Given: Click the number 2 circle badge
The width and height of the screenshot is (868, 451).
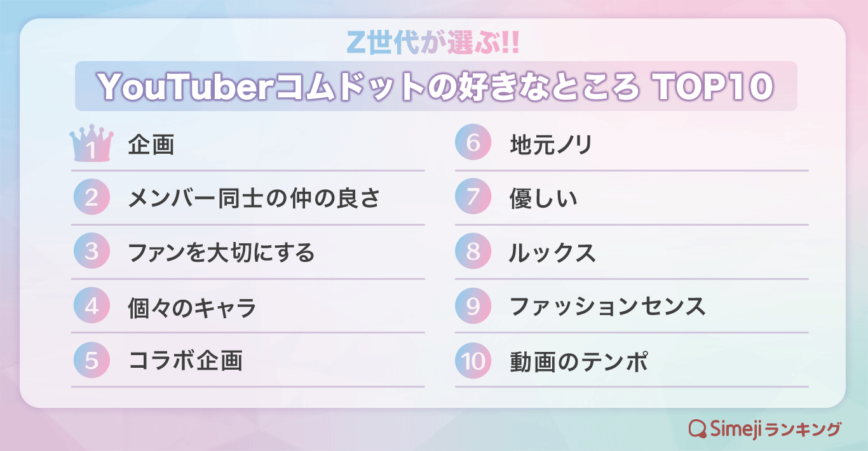Looking at the screenshot, I should click(92, 198).
